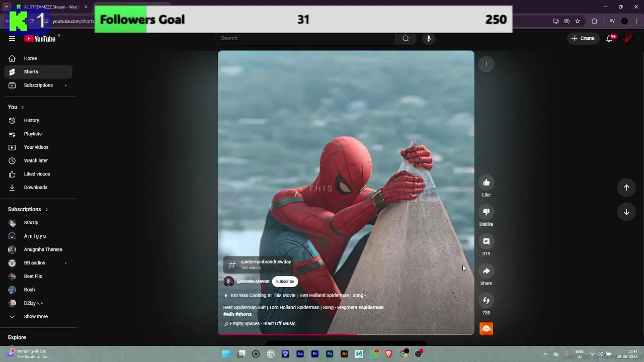Open the sound thumbnail below remix

(x=487, y=329)
